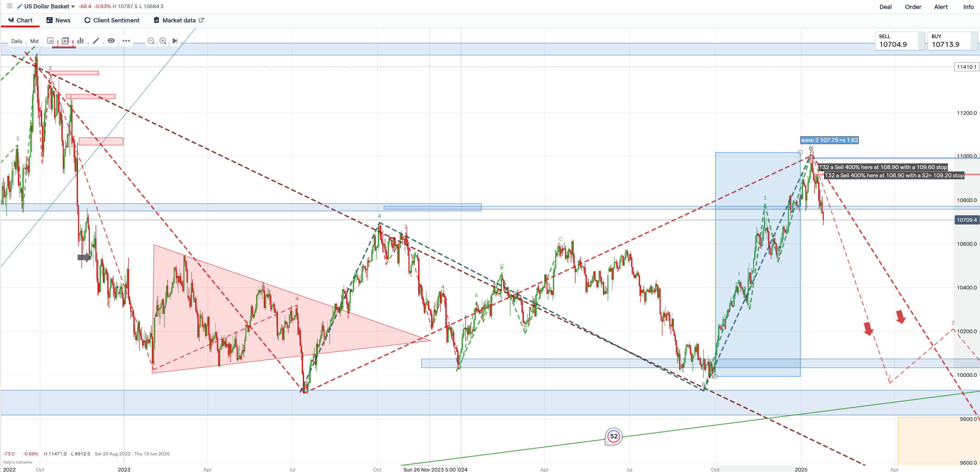Viewport: 980px width, 472px height.
Task: Click the BUY 10713.9 price button
Action: click(x=951, y=41)
